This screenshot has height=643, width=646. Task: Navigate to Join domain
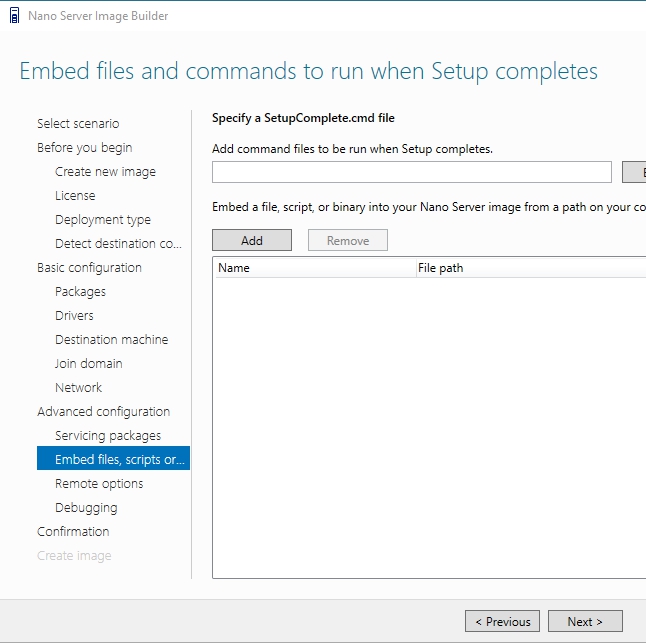[88, 364]
